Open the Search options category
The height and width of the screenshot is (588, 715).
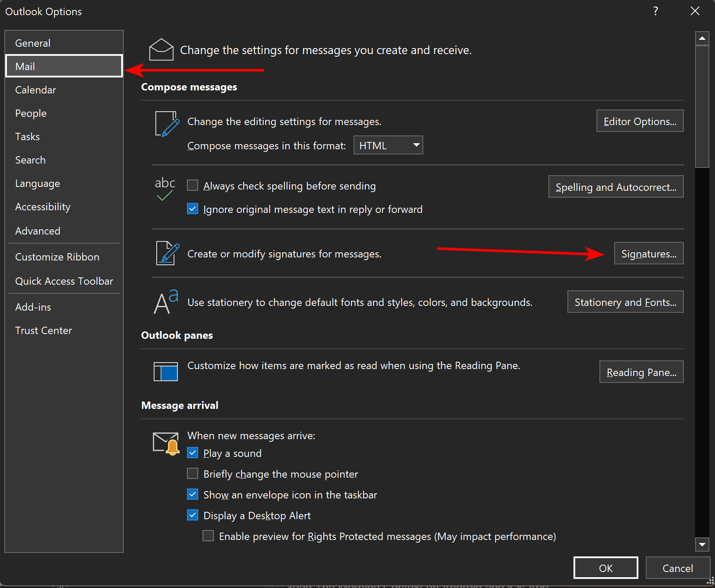click(64, 160)
